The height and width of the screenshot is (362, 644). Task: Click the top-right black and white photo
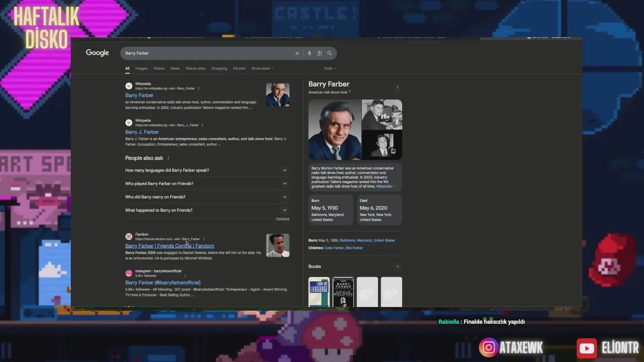pyautogui.click(x=382, y=115)
